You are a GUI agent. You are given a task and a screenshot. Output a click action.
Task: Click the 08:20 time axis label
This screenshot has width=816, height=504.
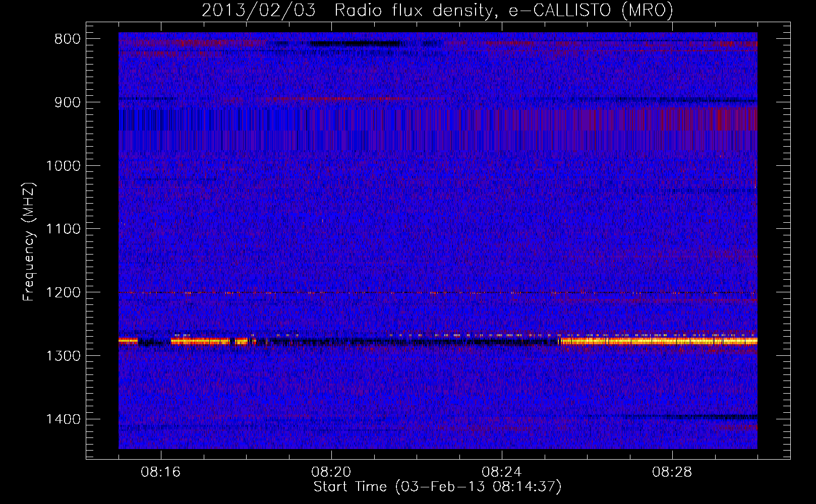click(x=331, y=473)
